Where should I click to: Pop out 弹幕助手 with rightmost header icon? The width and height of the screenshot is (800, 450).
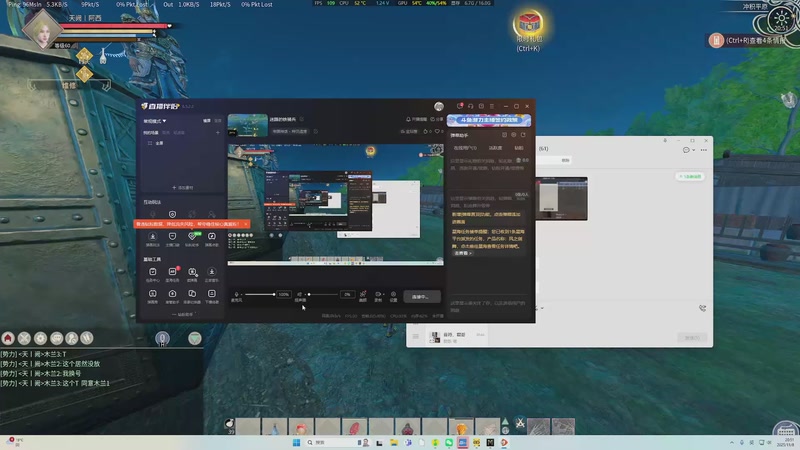[523, 135]
